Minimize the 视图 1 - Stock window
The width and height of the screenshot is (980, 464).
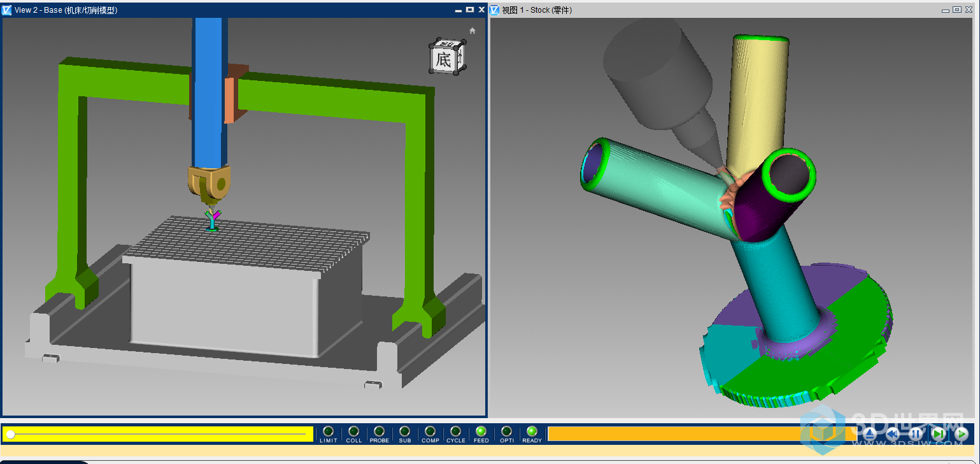tap(946, 10)
